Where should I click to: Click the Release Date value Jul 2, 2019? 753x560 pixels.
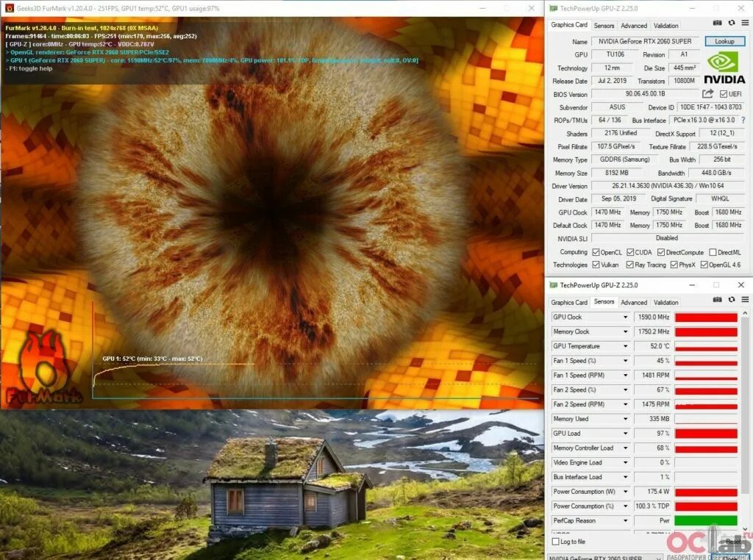click(x=612, y=81)
